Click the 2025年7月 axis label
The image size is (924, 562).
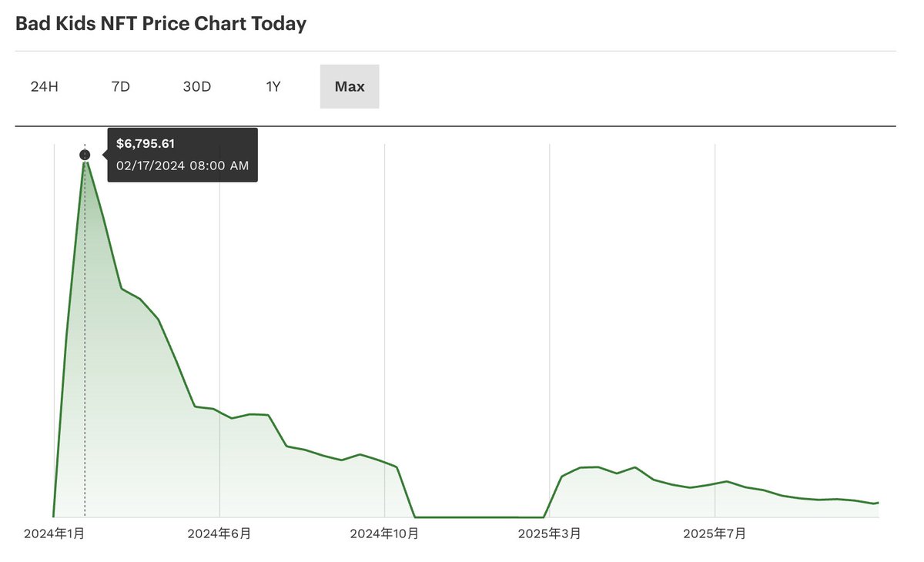tap(715, 534)
